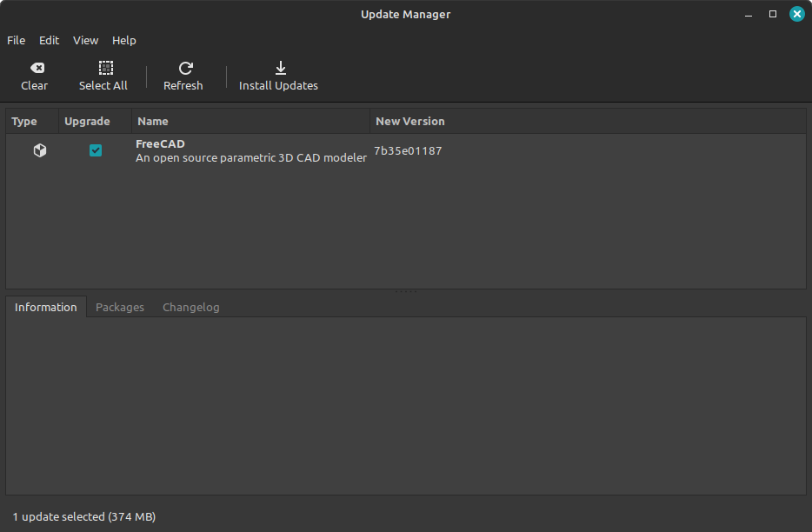This screenshot has width=812, height=532.
Task: Switch to the Changelog tab
Action: coord(191,307)
